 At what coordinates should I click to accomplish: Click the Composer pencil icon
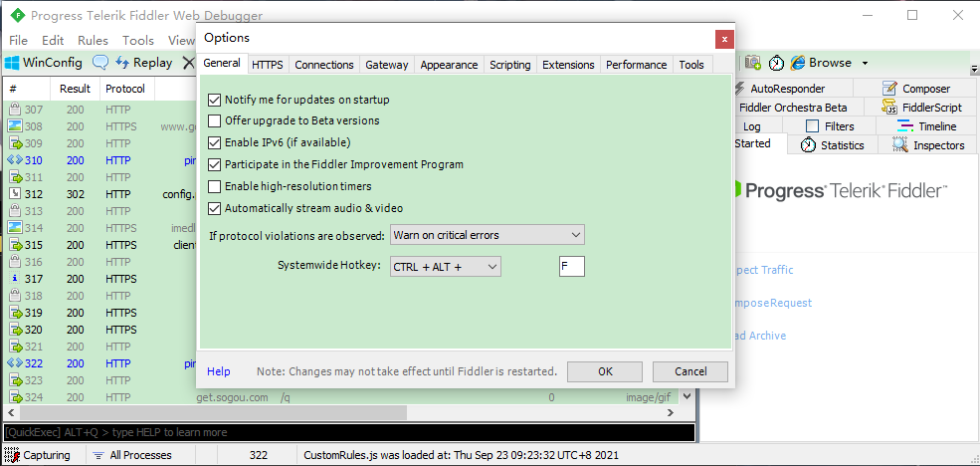click(890, 89)
